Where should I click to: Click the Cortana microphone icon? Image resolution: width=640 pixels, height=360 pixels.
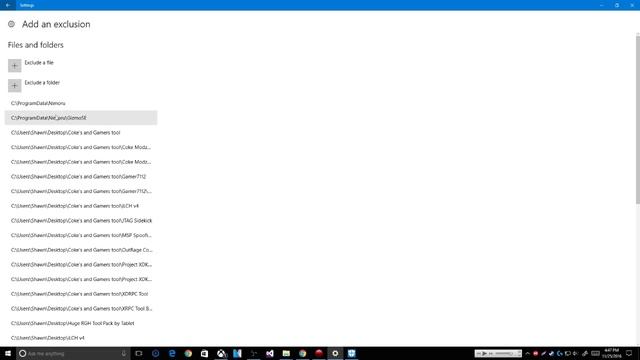point(124,353)
